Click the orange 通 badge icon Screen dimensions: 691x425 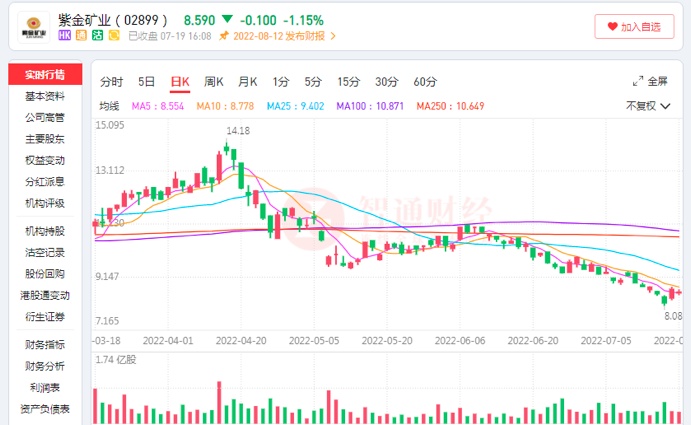(x=81, y=35)
